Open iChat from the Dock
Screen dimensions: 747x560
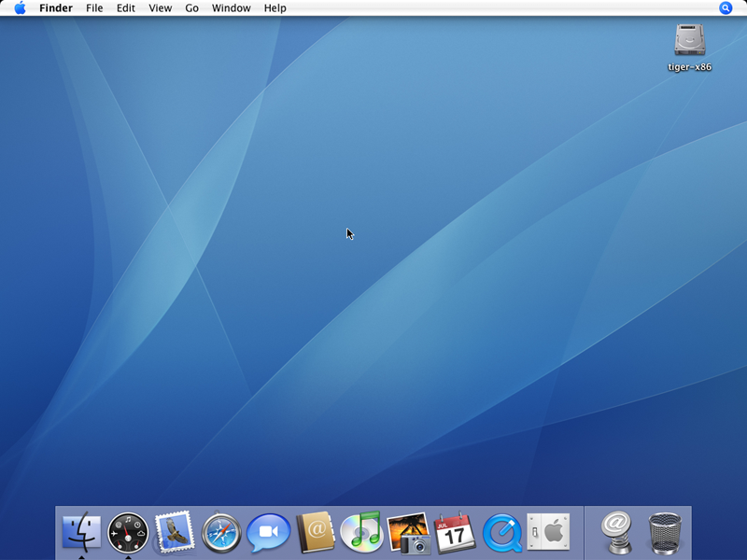(268, 533)
